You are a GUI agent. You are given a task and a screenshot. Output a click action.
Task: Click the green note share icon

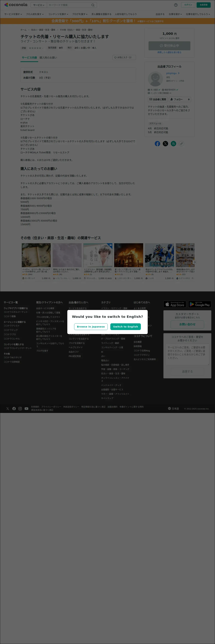[x=173, y=143]
